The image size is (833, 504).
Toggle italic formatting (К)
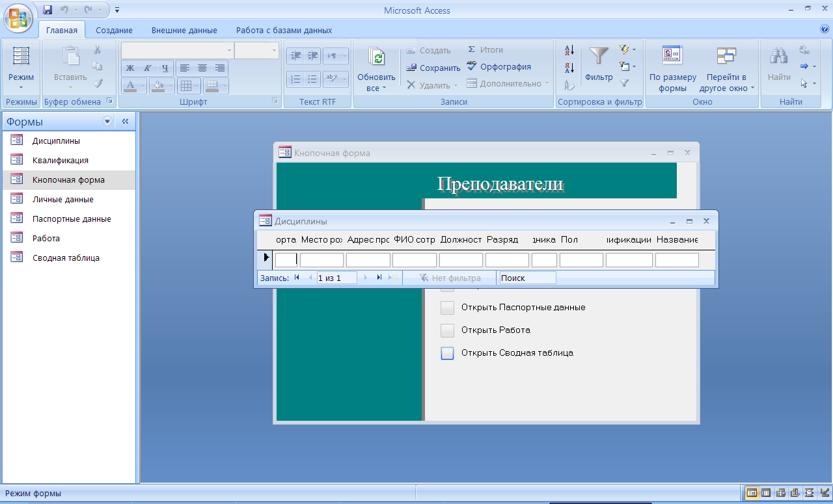[x=148, y=68]
